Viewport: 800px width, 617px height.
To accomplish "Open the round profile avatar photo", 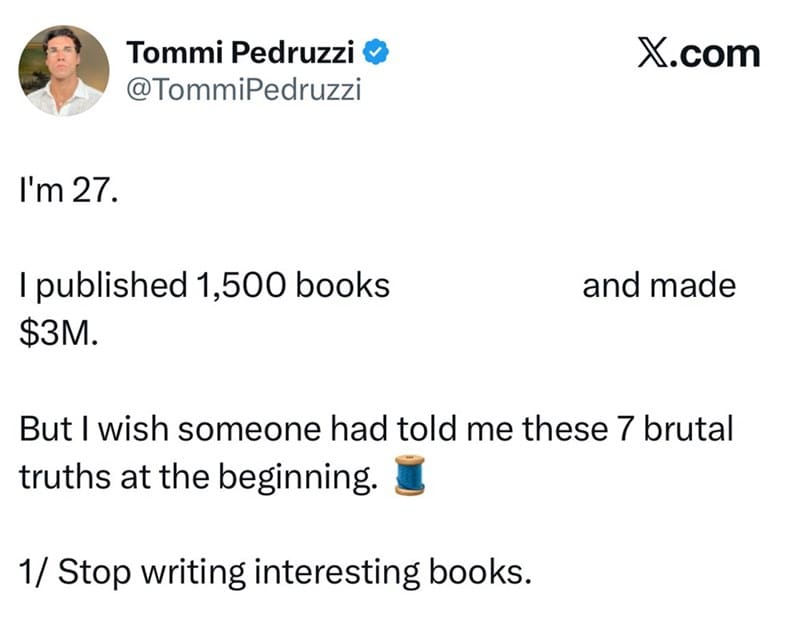I will [64, 70].
